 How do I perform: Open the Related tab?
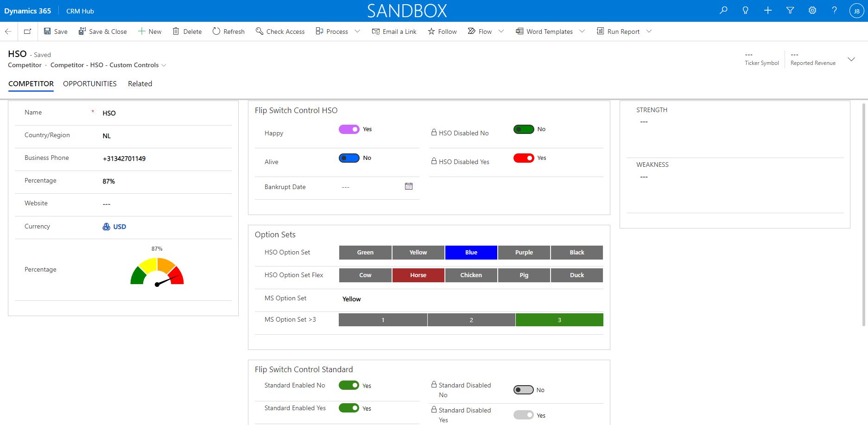coord(140,84)
